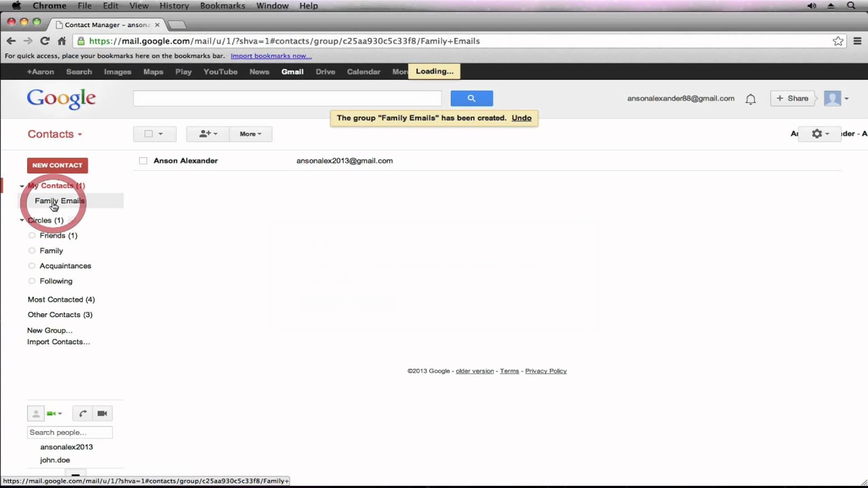Screen dimensions: 868x488
Task: Open the older version link
Action: coord(475,371)
